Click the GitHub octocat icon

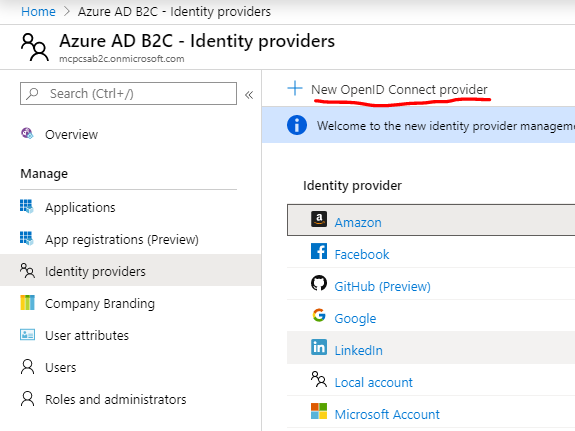point(319,283)
